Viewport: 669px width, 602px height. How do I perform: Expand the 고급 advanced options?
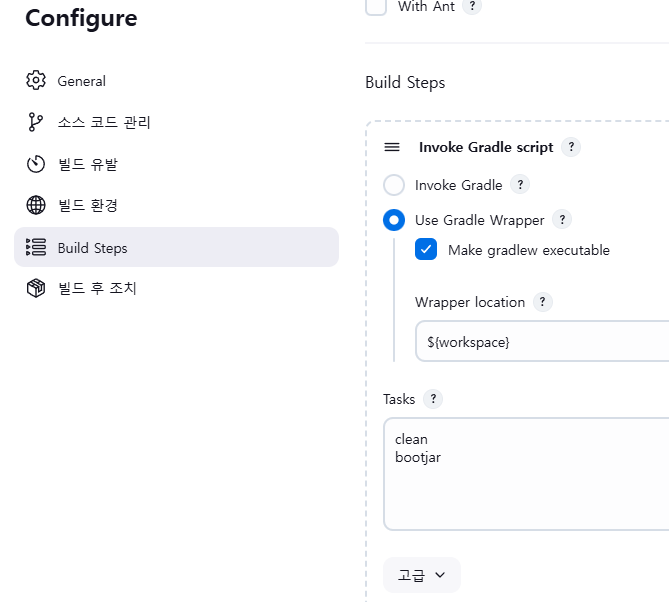(422, 575)
